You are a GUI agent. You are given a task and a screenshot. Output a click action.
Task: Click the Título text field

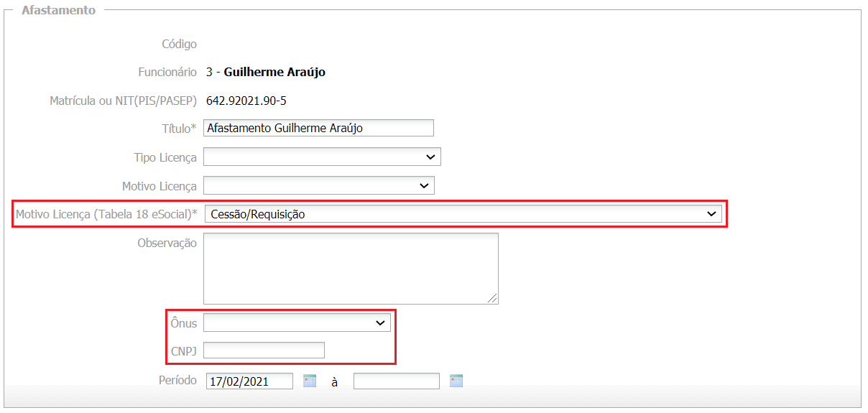[x=318, y=128]
